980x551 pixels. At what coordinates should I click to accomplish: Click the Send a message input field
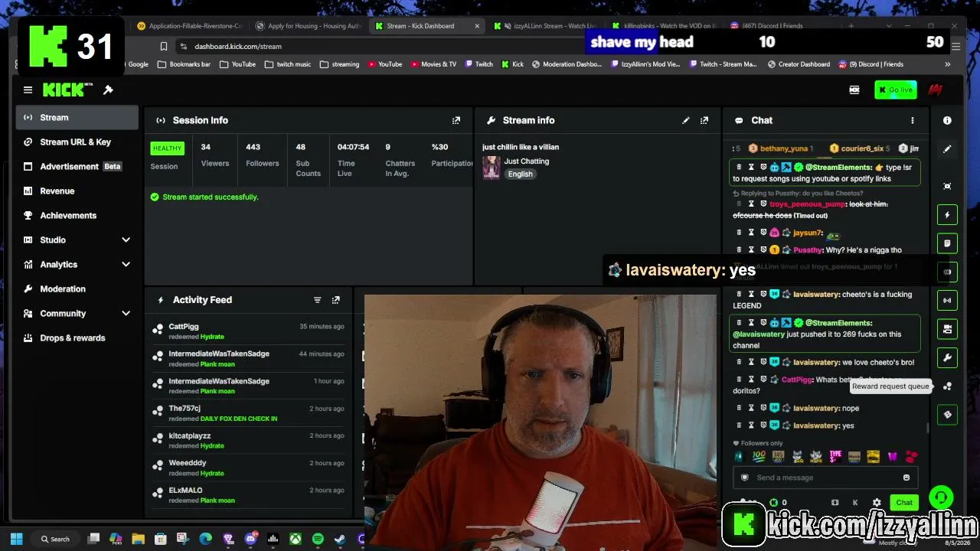825,478
